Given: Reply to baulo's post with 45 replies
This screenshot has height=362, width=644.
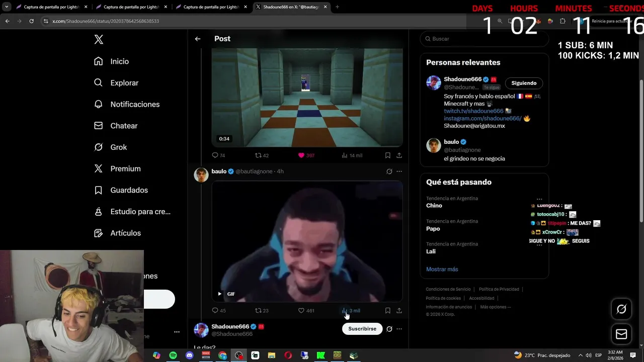Looking at the screenshot, I should coord(215,311).
